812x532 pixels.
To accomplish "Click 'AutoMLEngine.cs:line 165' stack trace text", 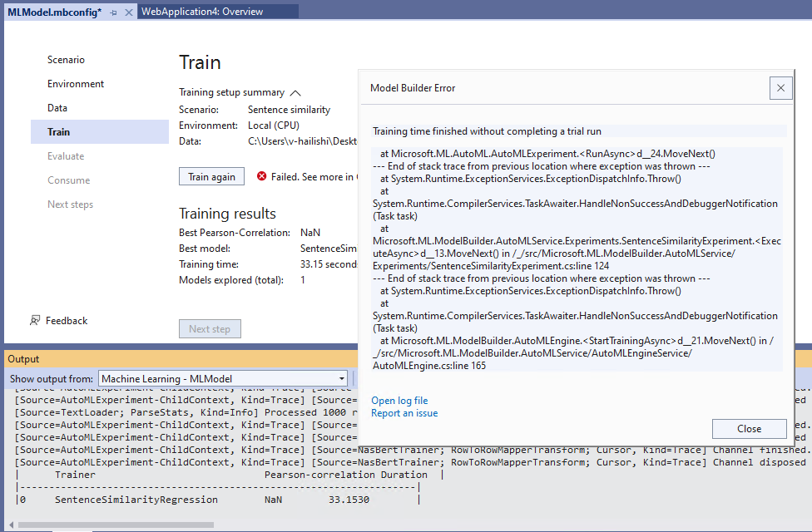I will point(429,366).
